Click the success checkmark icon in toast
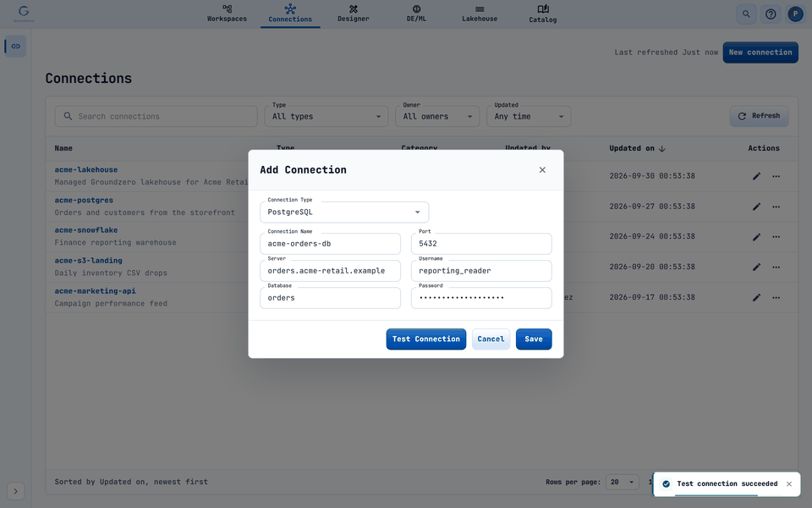Image resolution: width=812 pixels, height=508 pixels. coord(666,484)
